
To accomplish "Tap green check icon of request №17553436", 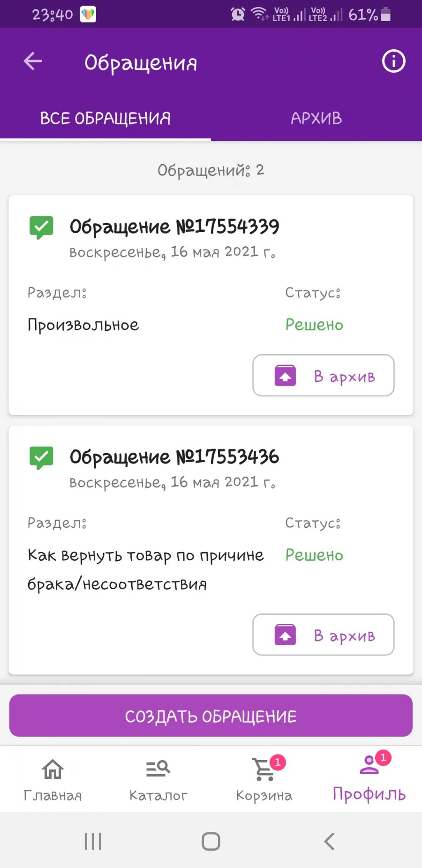I will click(x=41, y=458).
